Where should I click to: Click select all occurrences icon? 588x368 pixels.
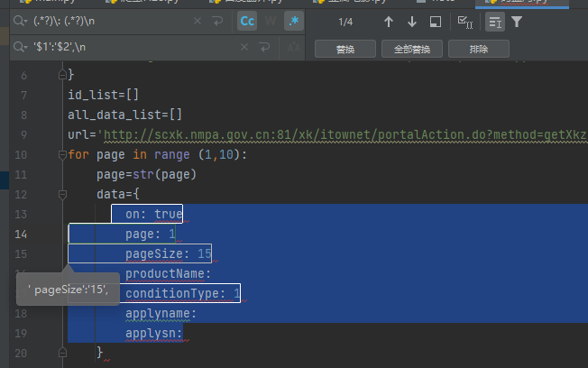pos(465,22)
